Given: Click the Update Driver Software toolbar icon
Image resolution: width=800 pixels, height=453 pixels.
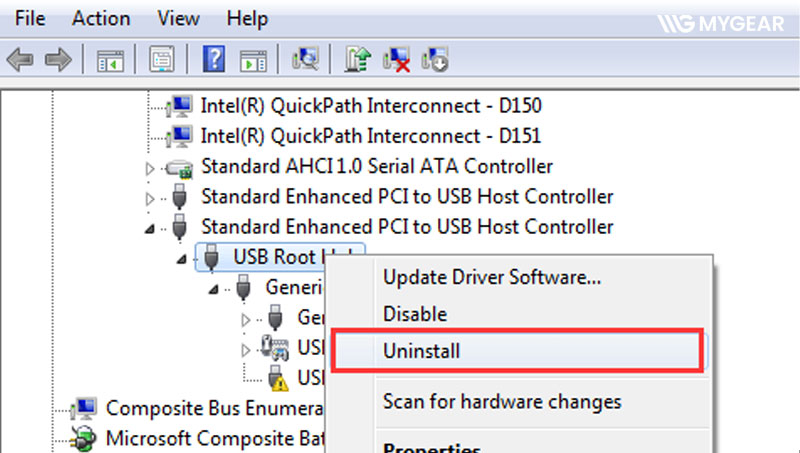Looking at the screenshot, I should click(357, 60).
